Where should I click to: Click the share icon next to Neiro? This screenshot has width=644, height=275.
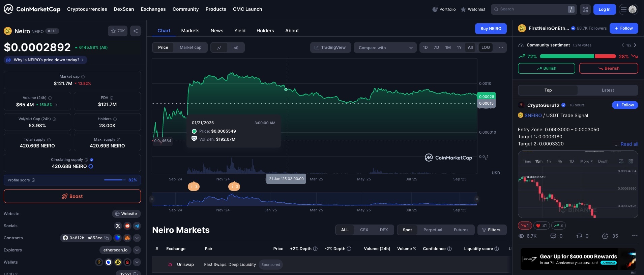point(136,31)
